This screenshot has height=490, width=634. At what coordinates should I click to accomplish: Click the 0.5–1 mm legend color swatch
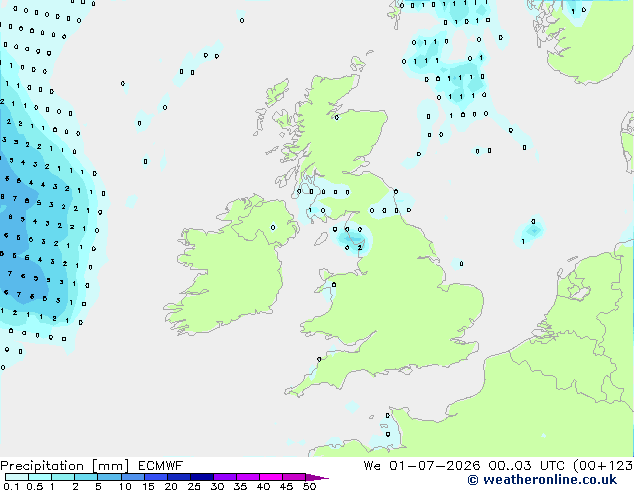click(40, 477)
